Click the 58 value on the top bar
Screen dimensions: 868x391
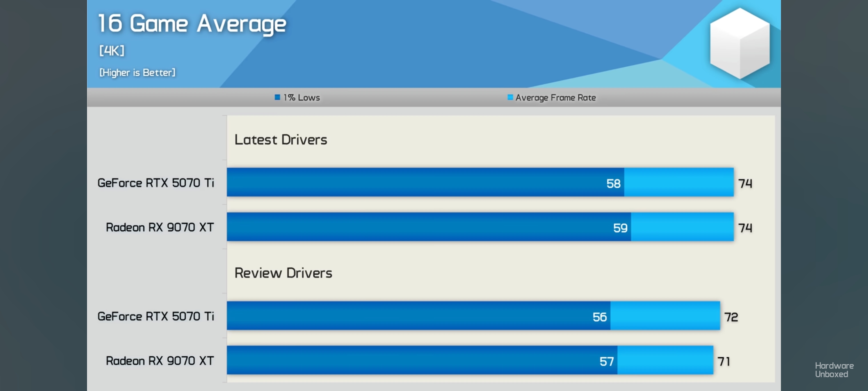(613, 184)
